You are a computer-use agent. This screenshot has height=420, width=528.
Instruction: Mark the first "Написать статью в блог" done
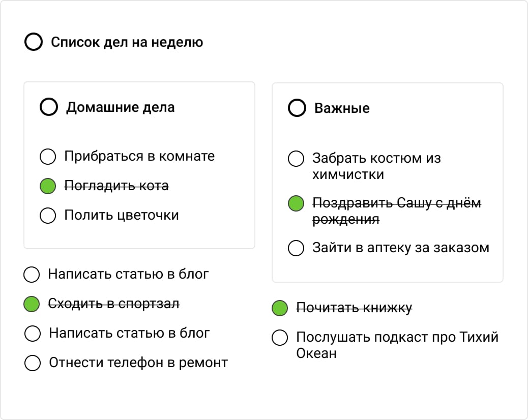[32, 275]
